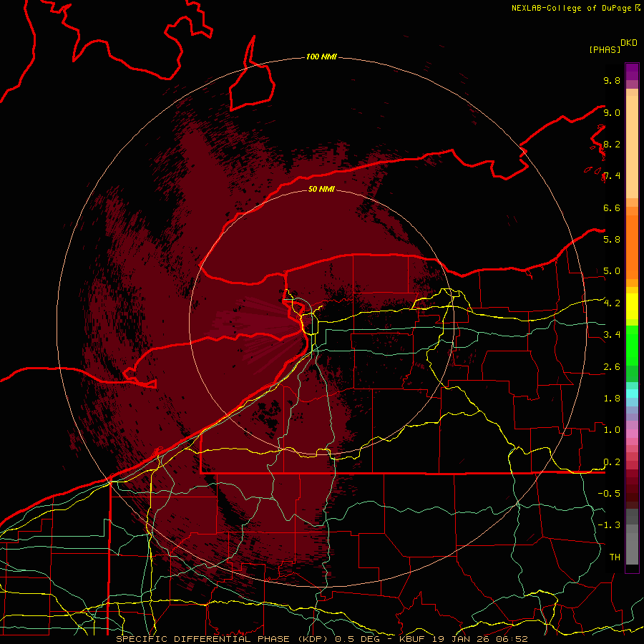Image resolution: width=644 pixels, height=644 pixels.
Task: Click the purple top of color bar
Action: click(632, 72)
